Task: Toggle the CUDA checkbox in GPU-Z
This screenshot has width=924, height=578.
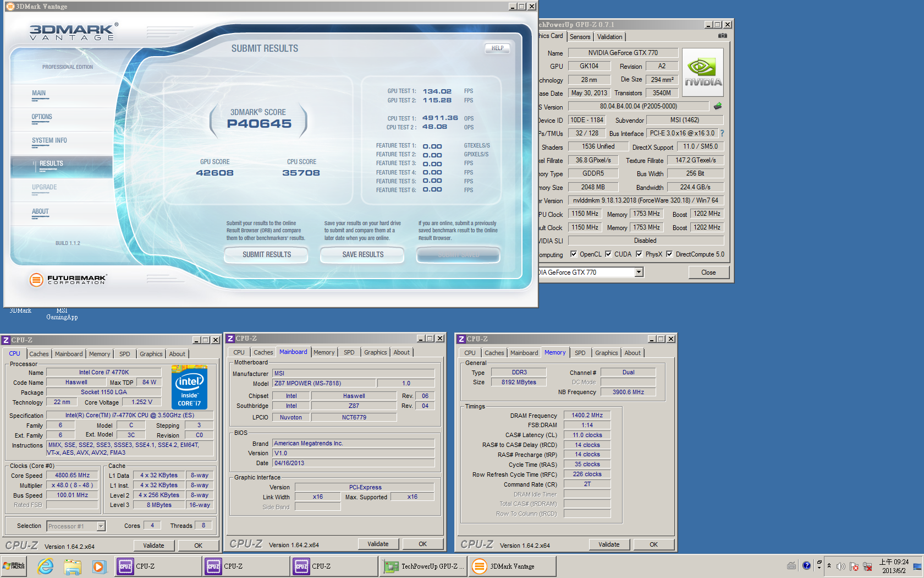Action: [x=608, y=254]
